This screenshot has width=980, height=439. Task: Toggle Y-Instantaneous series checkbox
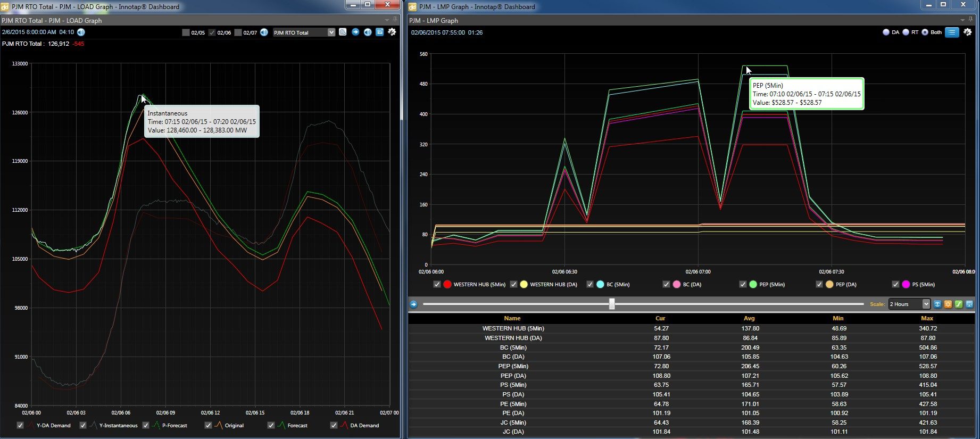pos(83,425)
